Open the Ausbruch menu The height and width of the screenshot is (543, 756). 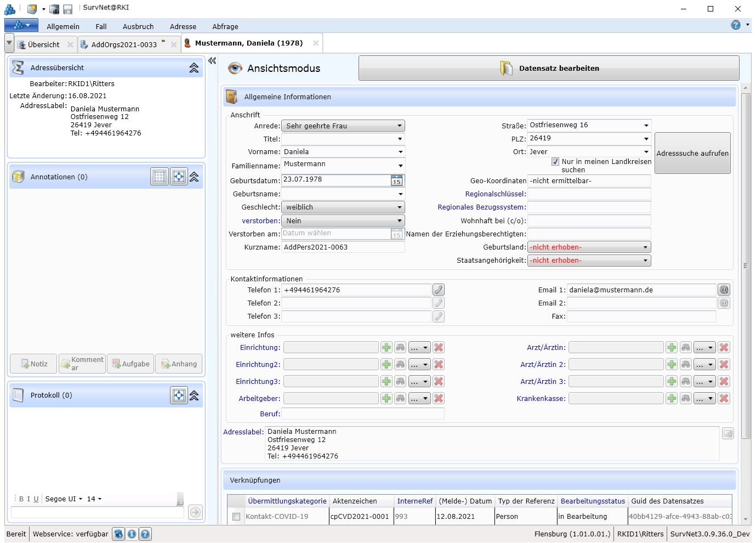point(138,26)
